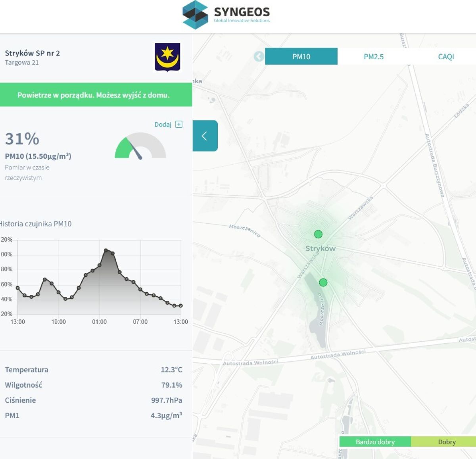Click the peak data point on the PM10 chart

[106, 250]
